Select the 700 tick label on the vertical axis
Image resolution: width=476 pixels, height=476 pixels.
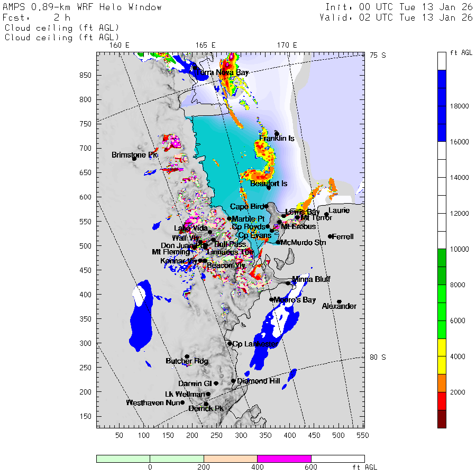(85, 149)
